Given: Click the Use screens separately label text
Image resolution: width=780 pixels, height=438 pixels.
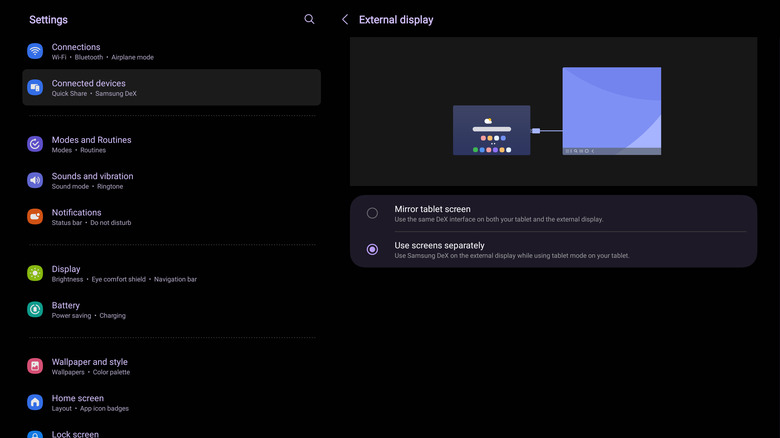Looking at the screenshot, I should (x=439, y=245).
